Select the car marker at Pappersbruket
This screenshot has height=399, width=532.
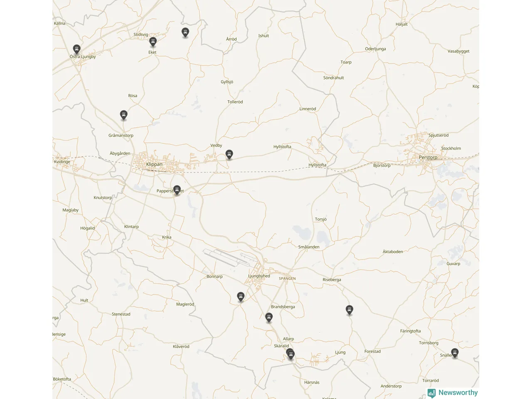click(x=177, y=190)
